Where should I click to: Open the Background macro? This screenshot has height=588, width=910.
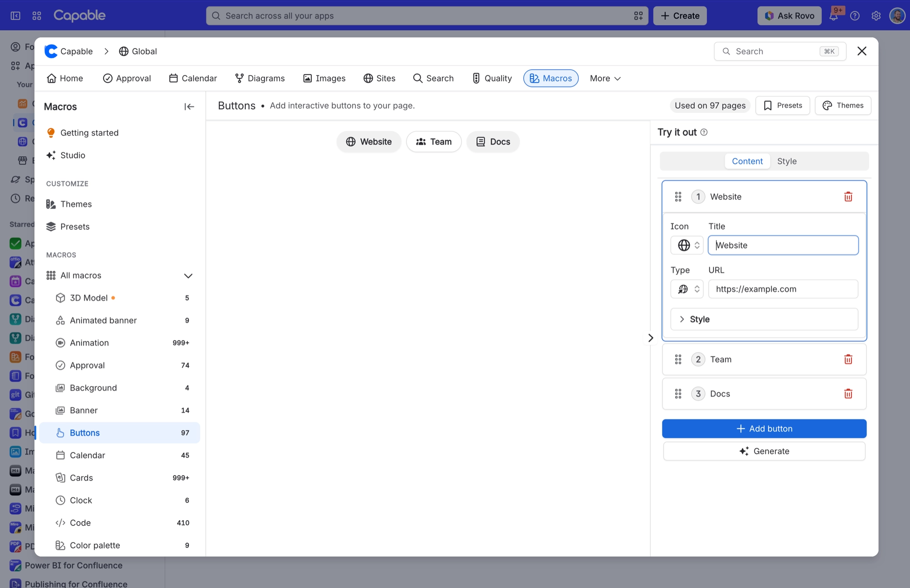coord(120,388)
